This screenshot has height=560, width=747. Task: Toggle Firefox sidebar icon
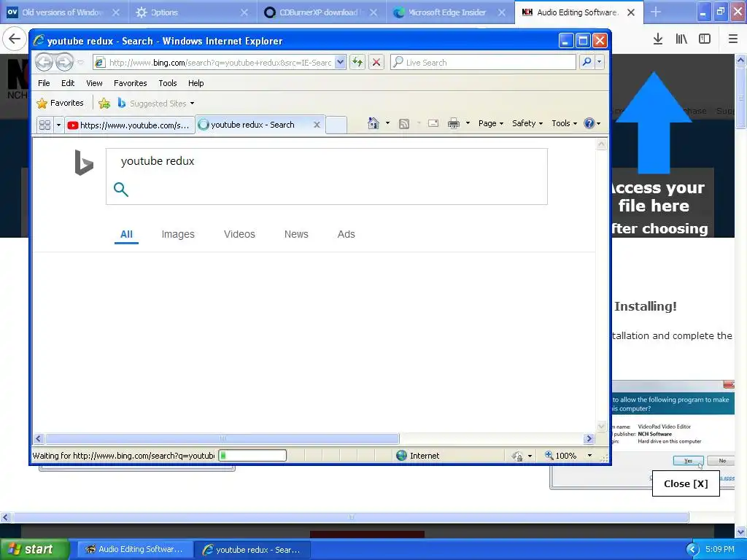tap(705, 39)
